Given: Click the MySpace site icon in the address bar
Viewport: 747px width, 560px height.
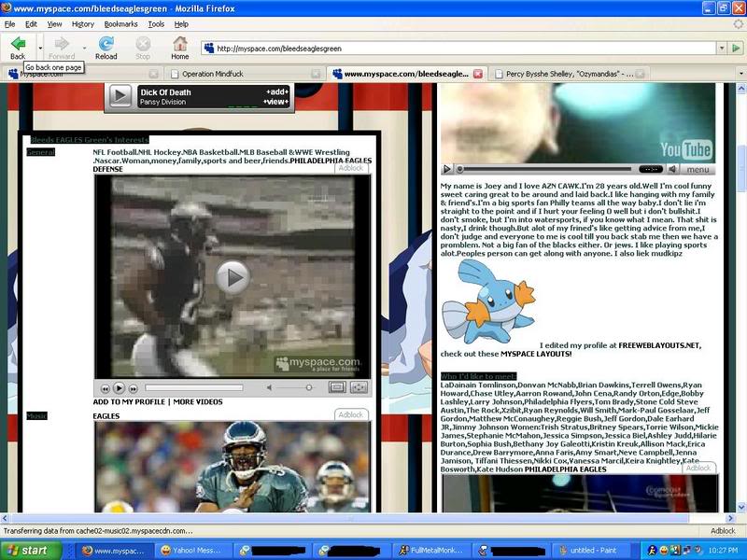Looking at the screenshot, I should [208, 49].
